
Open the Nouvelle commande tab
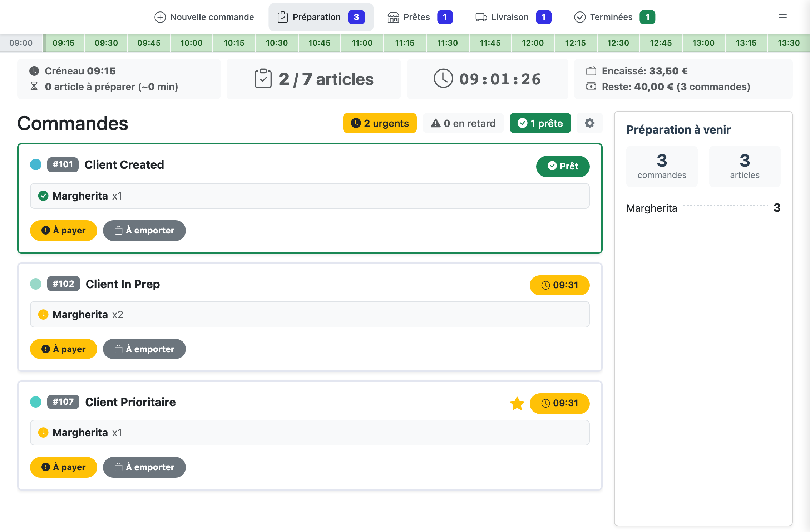pos(204,17)
